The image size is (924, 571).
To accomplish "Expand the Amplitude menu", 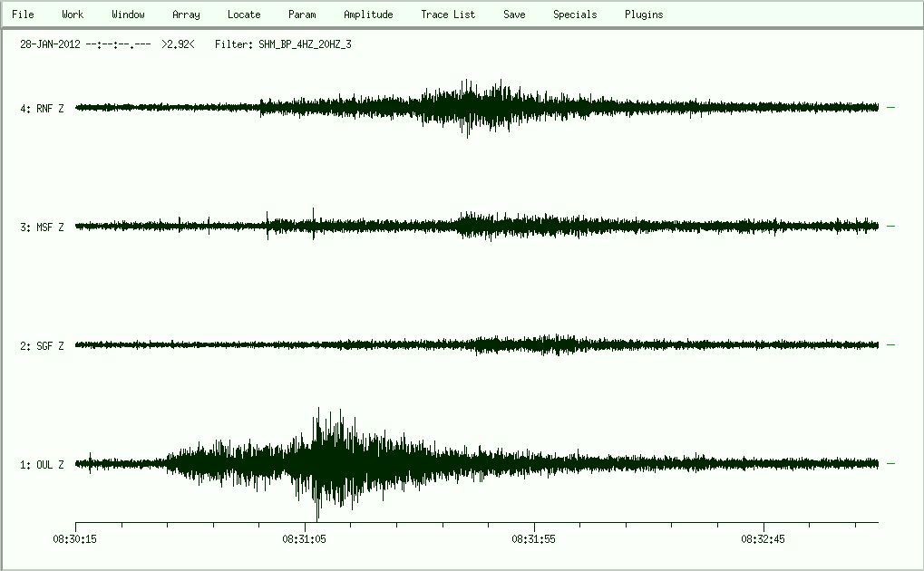I will coord(368,15).
